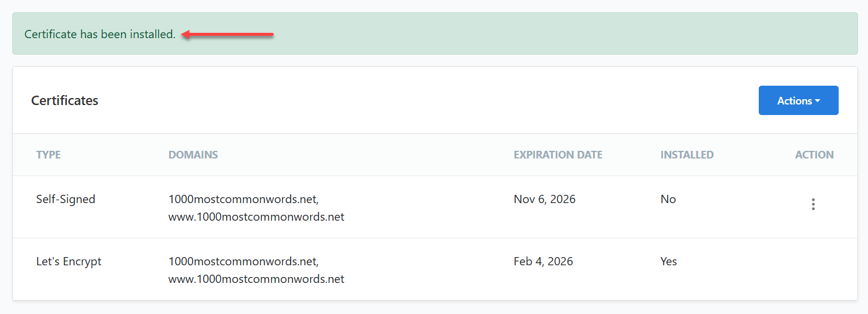Click the red arrow annotation in banner
The image size is (868, 314).
click(228, 35)
